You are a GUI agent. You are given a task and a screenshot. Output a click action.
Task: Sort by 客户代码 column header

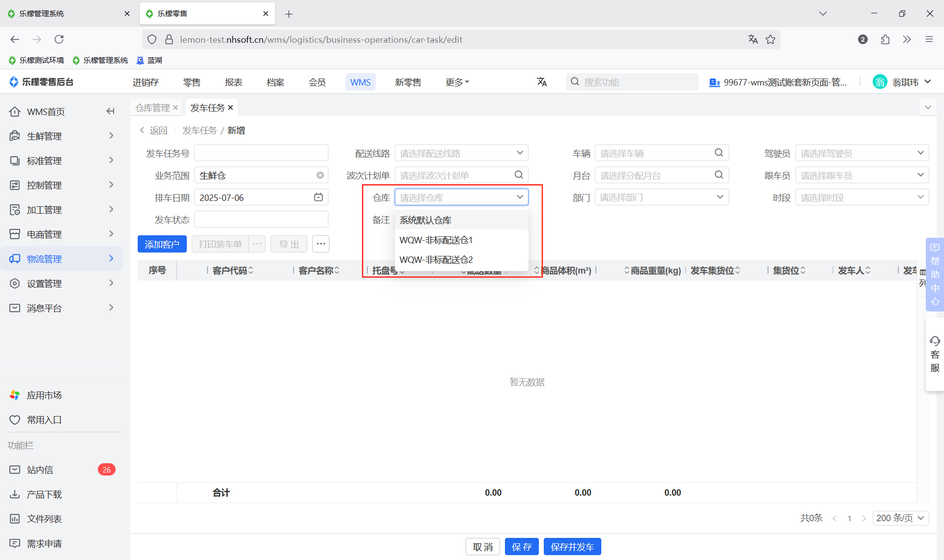pyautogui.click(x=233, y=270)
